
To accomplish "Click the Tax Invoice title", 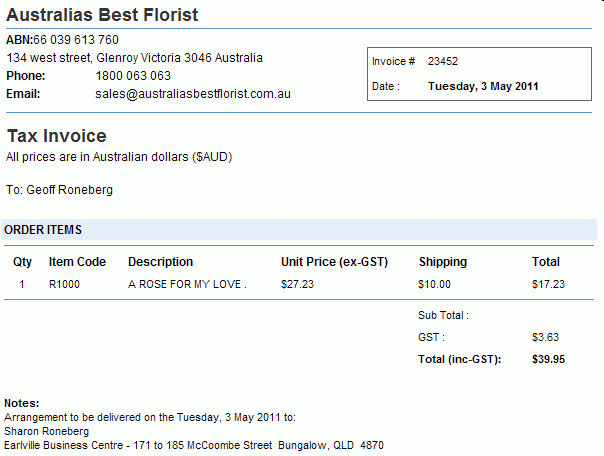I will pos(57,136).
